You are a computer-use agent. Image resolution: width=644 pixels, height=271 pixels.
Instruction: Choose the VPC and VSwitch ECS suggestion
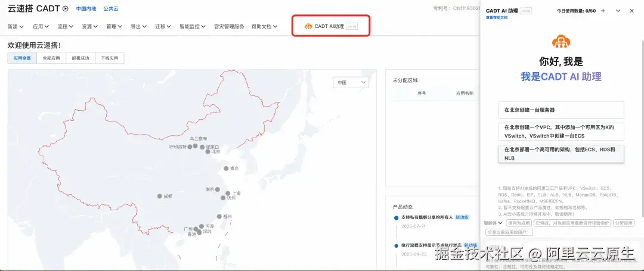[561, 132]
